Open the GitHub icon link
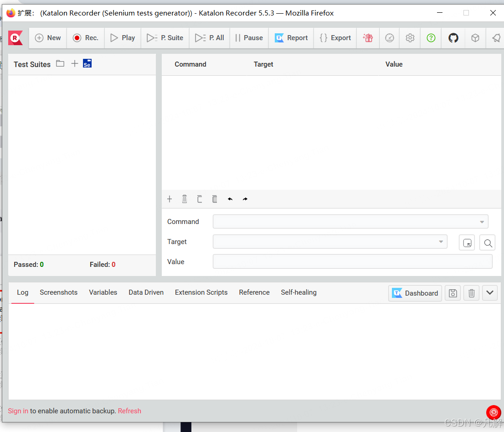This screenshot has width=504, height=432. pos(453,38)
